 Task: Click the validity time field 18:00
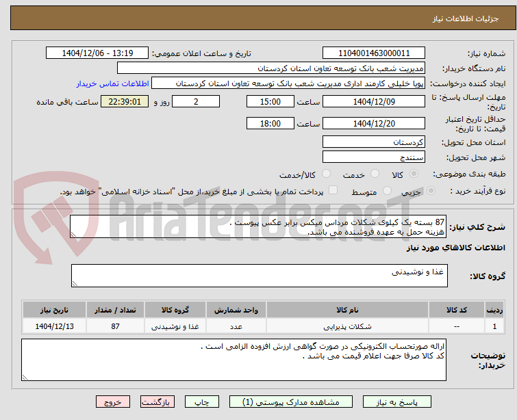coord(270,124)
